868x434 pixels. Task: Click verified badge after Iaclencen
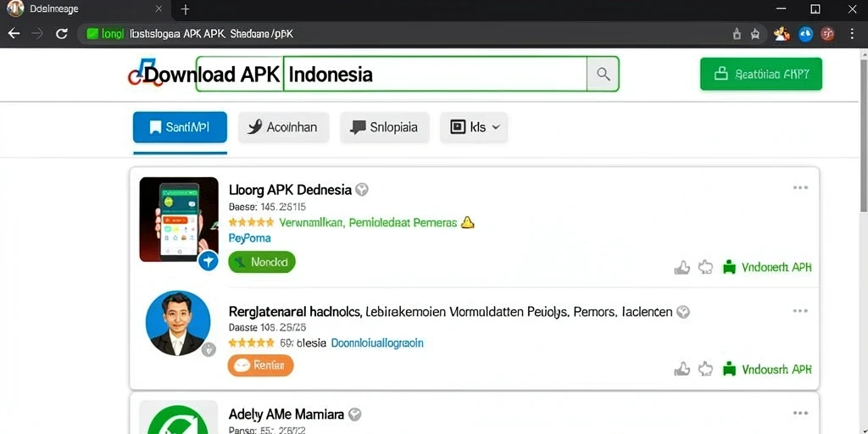click(x=683, y=312)
